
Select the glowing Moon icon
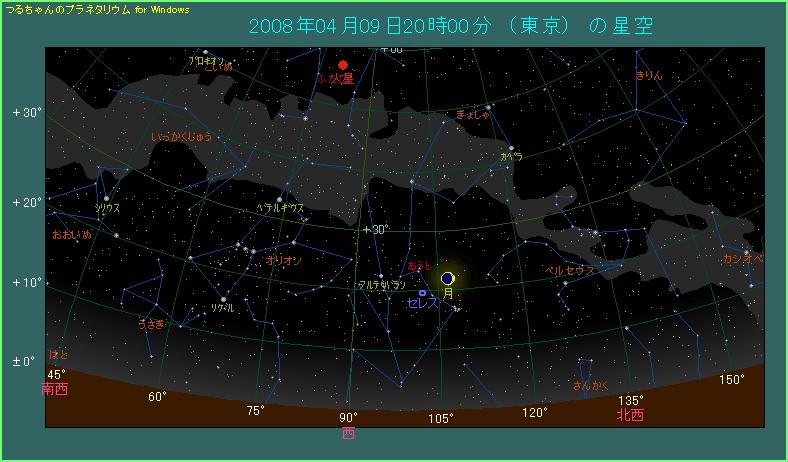click(448, 278)
